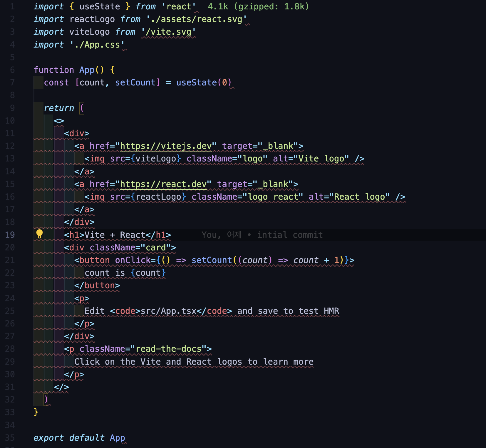The image size is (486, 448).
Task: Click the 'App()' function name on line 6
Action: point(92,70)
